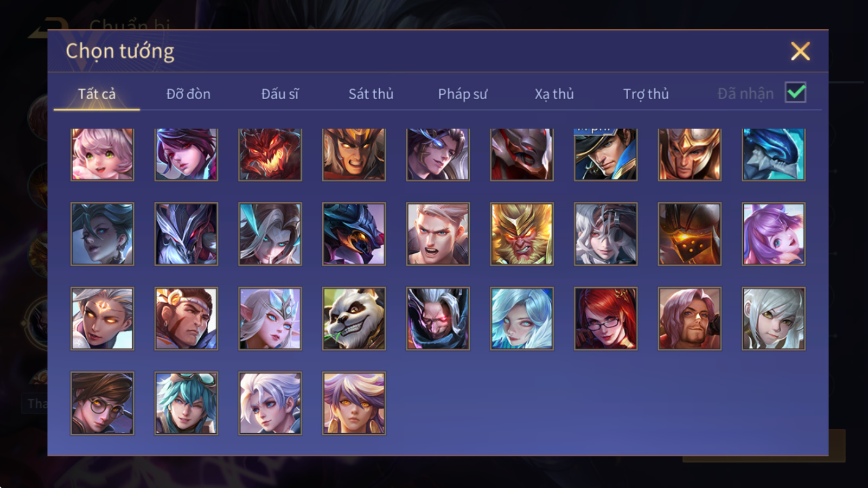Image resolution: width=868 pixels, height=488 pixels.
Task: Filter heroes by Xạ thủ
Action: tap(554, 94)
